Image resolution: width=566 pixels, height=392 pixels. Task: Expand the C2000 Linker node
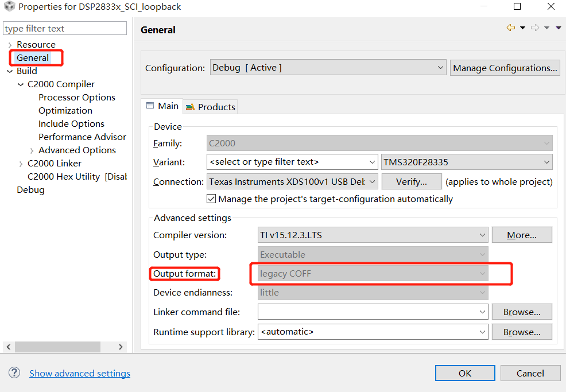pos(21,164)
